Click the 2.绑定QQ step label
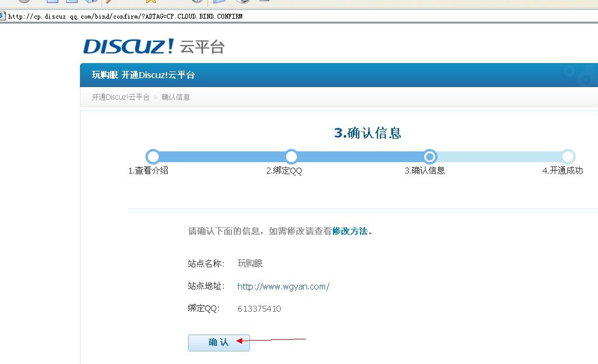Viewport: 598px width, 364px height. [284, 171]
